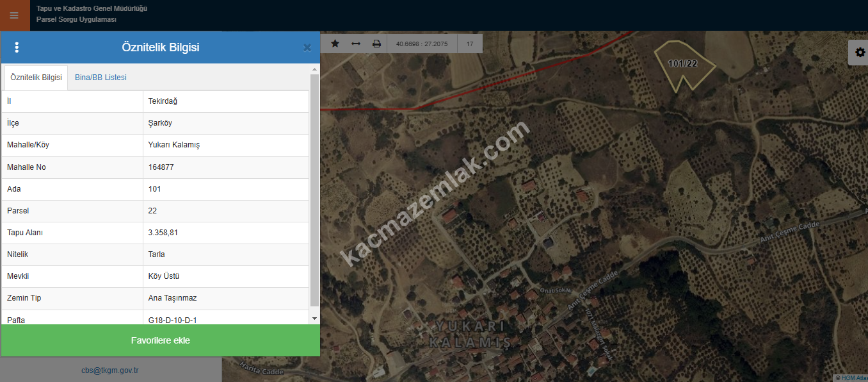Select the Öznitelik Bilgisi tab
868x382 pixels.
(x=36, y=78)
